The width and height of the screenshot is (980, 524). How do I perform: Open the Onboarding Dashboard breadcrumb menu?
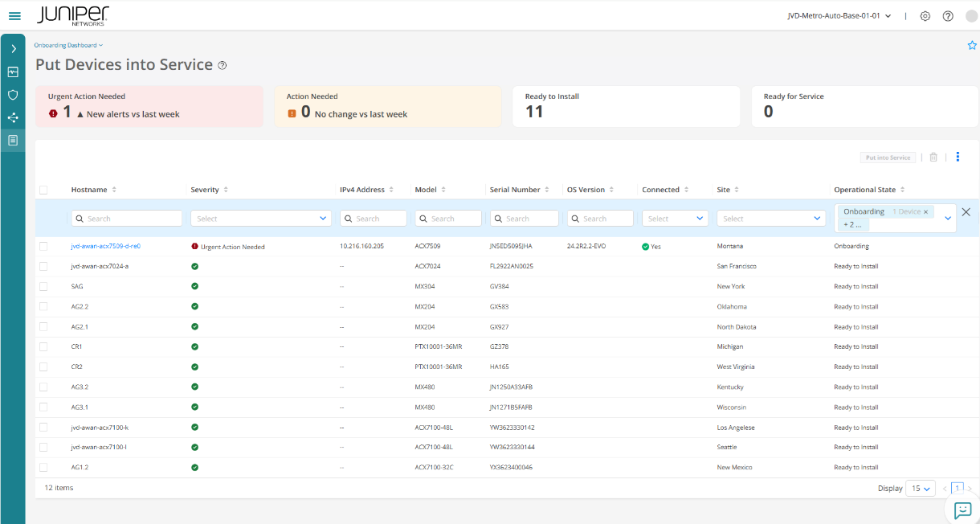coord(68,46)
